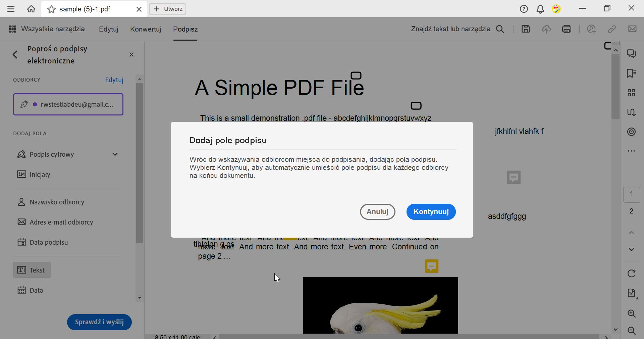The height and width of the screenshot is (339, 644).
Task: Switch to the Konwertuj tab
Action: pyautogui.click(x=146, y=29)
